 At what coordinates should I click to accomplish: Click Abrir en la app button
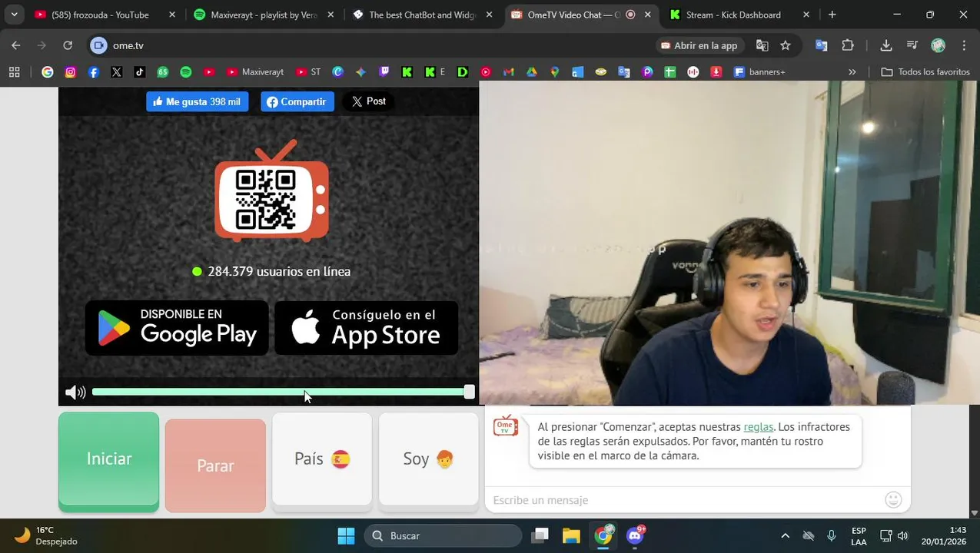click(699, 45)
